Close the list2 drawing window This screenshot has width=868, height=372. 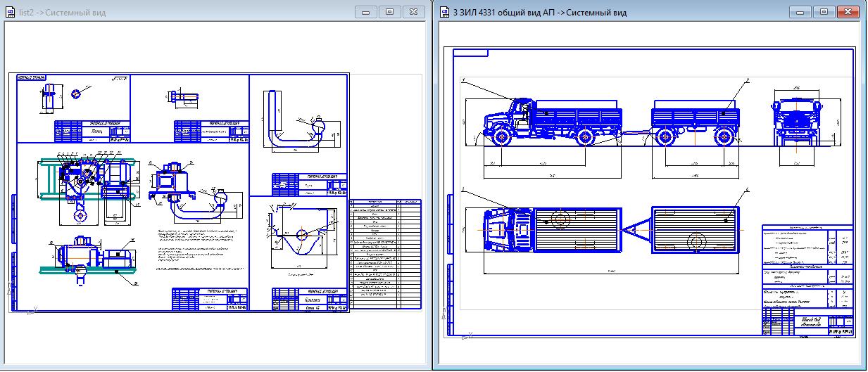[x=412, y=12]
